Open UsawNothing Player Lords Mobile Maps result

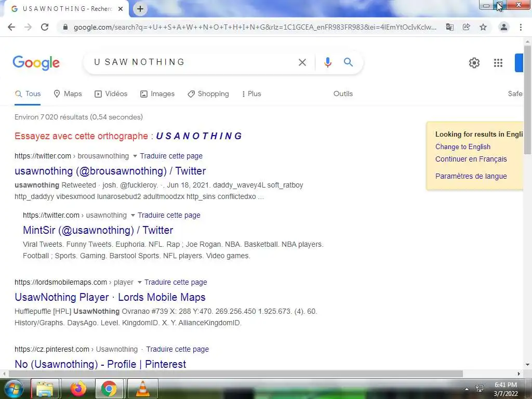tap(110, 297)
